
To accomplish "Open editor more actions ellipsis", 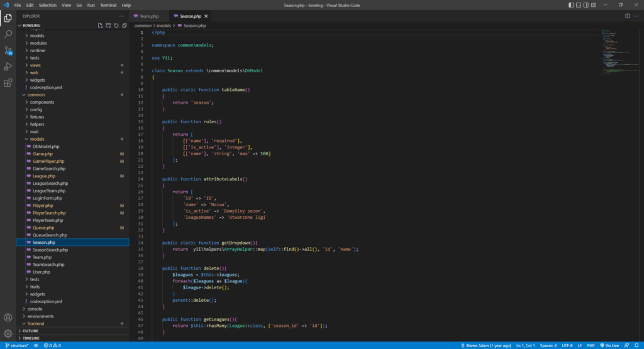I will coord(636,16).
